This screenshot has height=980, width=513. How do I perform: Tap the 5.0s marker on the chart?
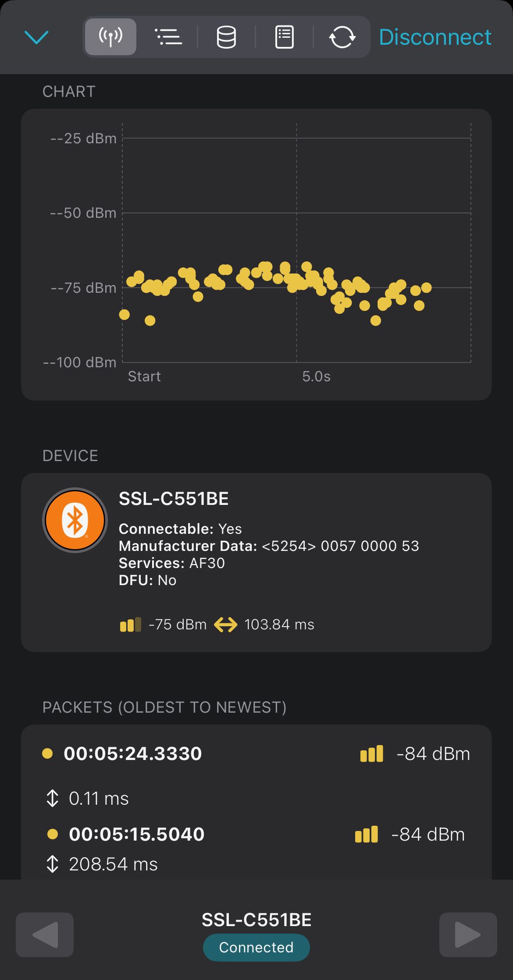316,376
